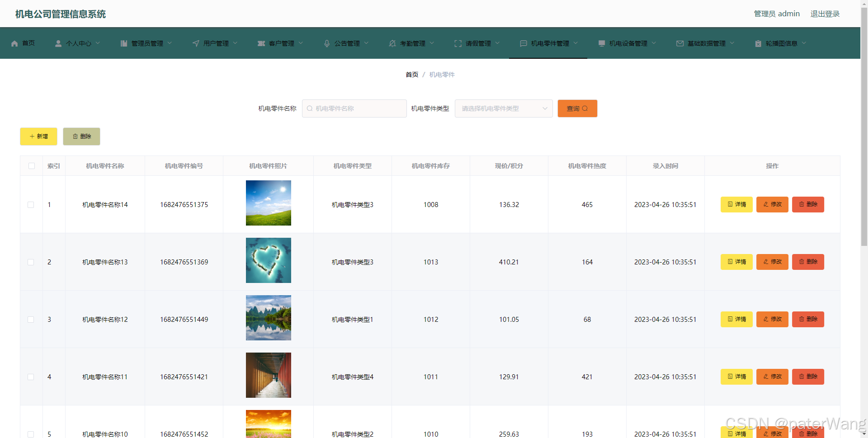Click the magnifier icon on 查询 button

[585, 108]
